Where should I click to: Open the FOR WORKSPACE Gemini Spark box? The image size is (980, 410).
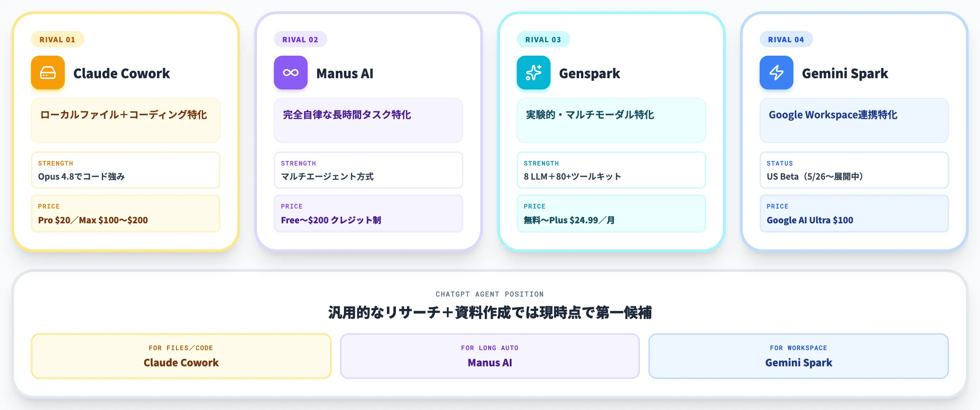pyautogui.click(x=798, y=356)
